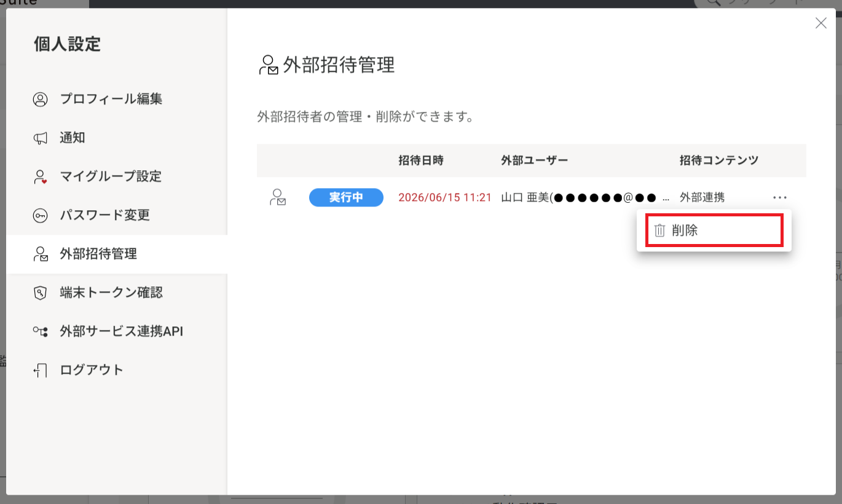
Task: Click the invitation row user-mail icon
Action: (278, 197)
